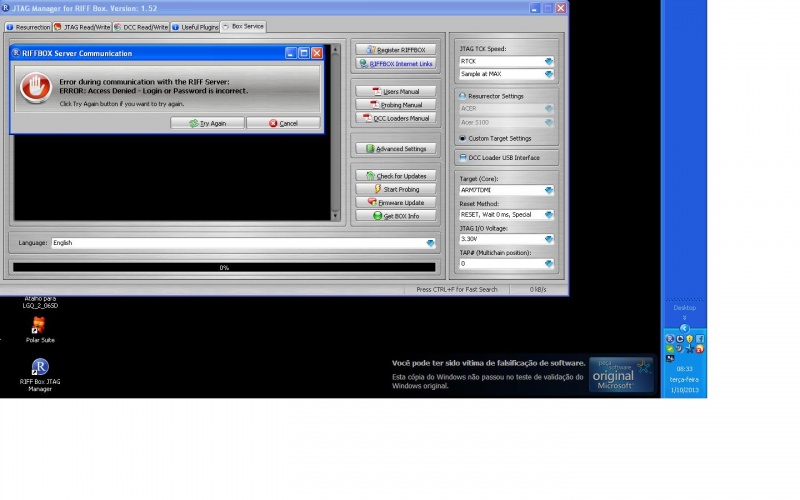Click the green checkmark tray icon
800x500 pixels.
[670, 349]
